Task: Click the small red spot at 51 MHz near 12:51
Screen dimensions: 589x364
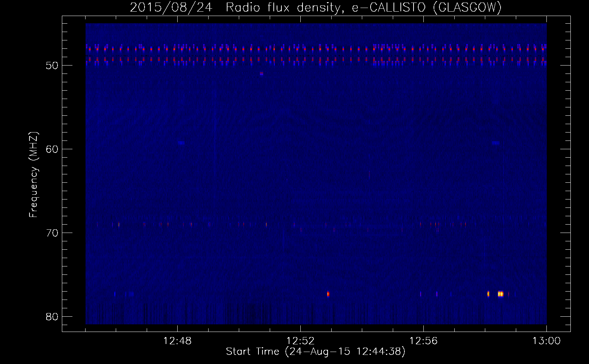Action: pyautogui.click(x=261, y=74)
